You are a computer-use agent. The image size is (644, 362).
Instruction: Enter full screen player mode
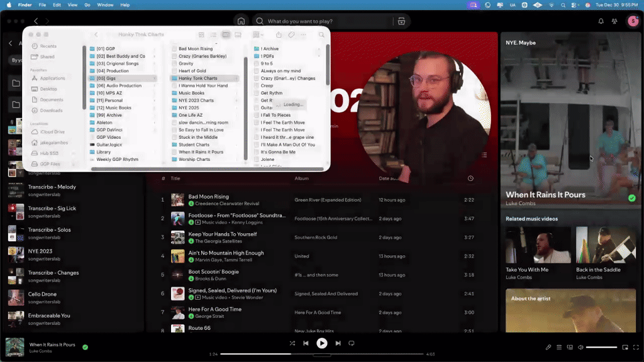pyautogui.click(x=636, y=347)
